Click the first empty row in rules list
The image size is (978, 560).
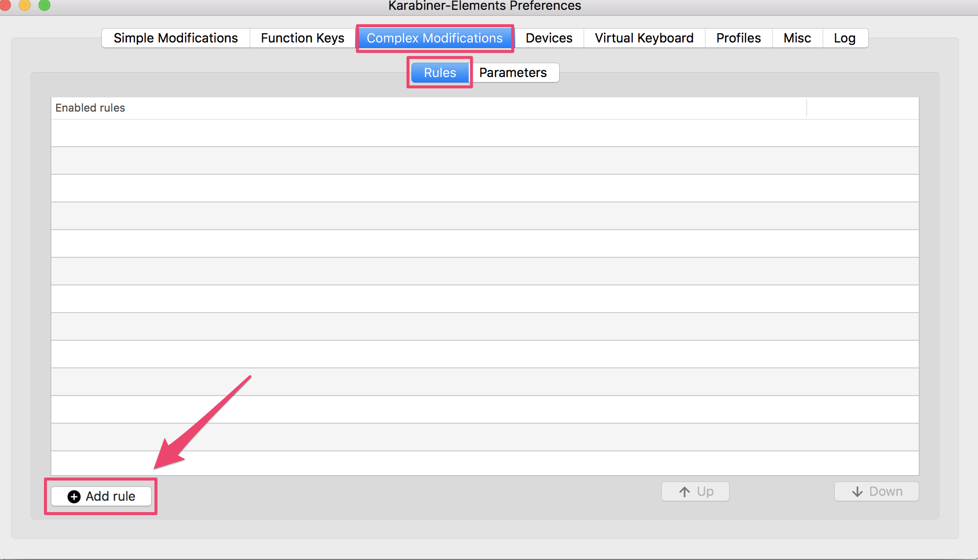tap(484, 133)
